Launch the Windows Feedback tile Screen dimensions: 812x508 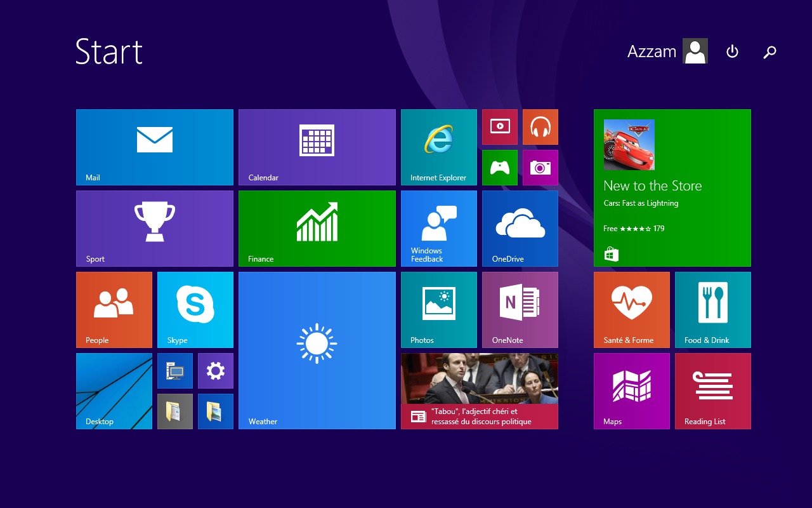tap(439, 229)
